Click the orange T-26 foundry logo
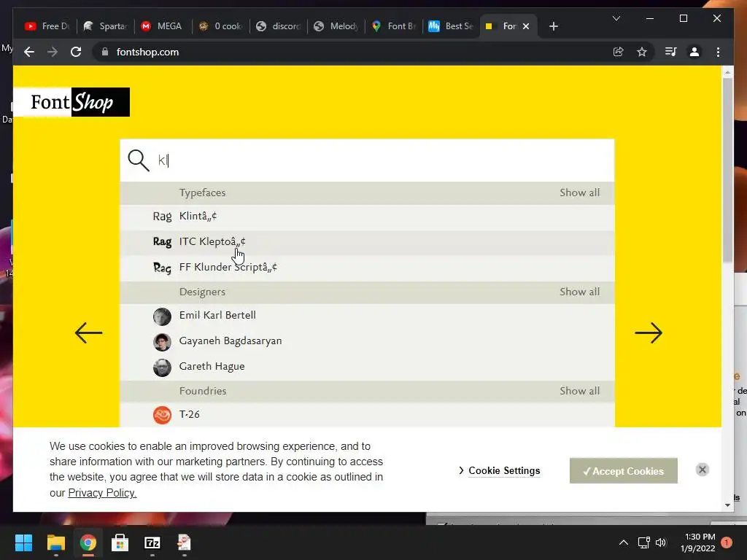Image resolution: width=747 pixels, height=560 pixels. (x=162, y=415)
